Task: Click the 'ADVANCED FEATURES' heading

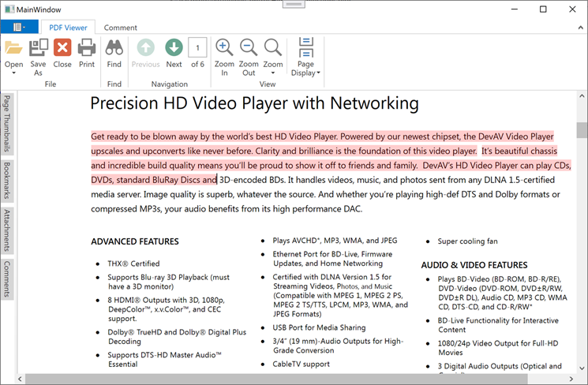Action: pyautogui.click(x=135, y=241)
